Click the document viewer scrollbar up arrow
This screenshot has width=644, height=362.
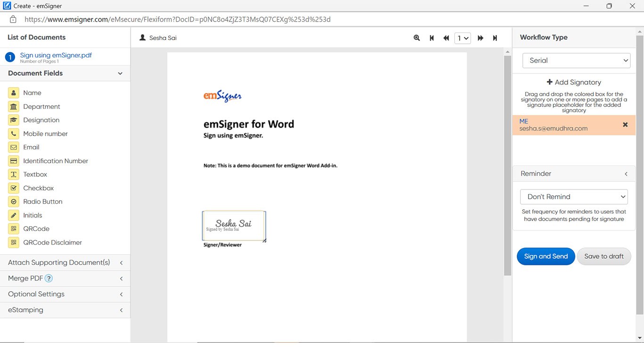click(x=508, y=52)
